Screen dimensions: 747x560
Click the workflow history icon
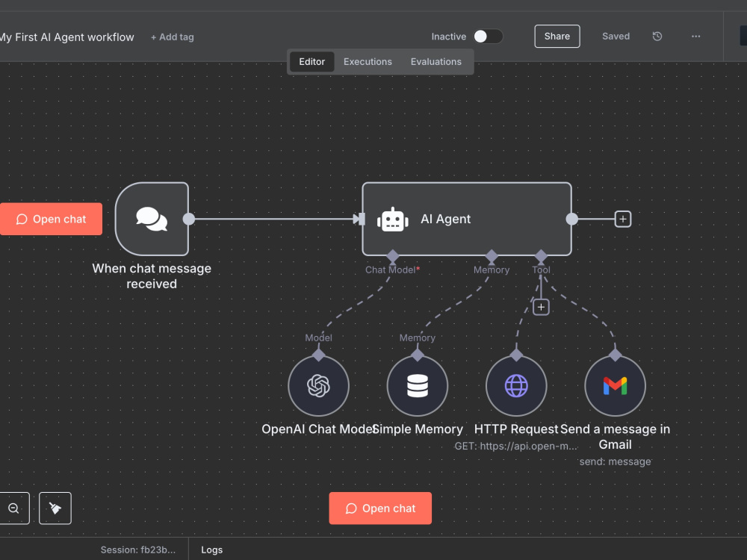tap(657, 36)
